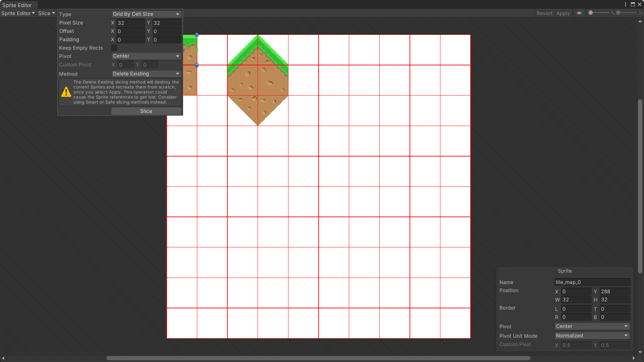Toggle the Slice menu in toolbar
The image size is (644, 362).
(46, 13)
